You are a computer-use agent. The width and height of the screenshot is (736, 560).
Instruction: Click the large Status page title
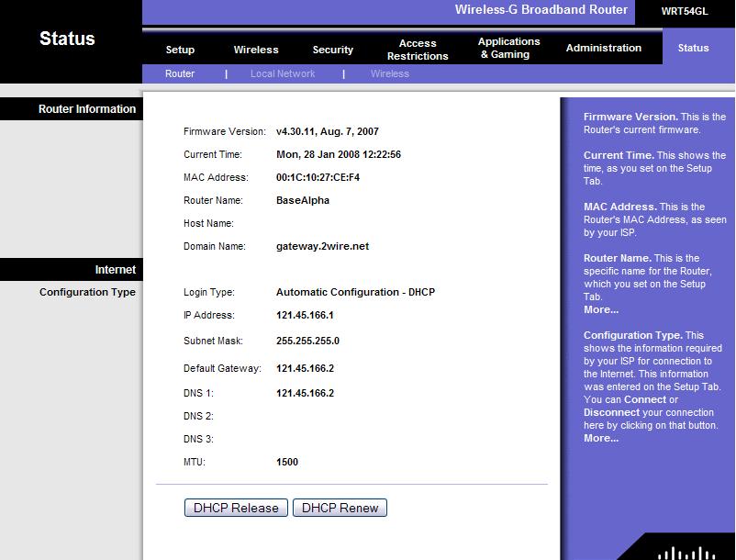pos(67,39)
